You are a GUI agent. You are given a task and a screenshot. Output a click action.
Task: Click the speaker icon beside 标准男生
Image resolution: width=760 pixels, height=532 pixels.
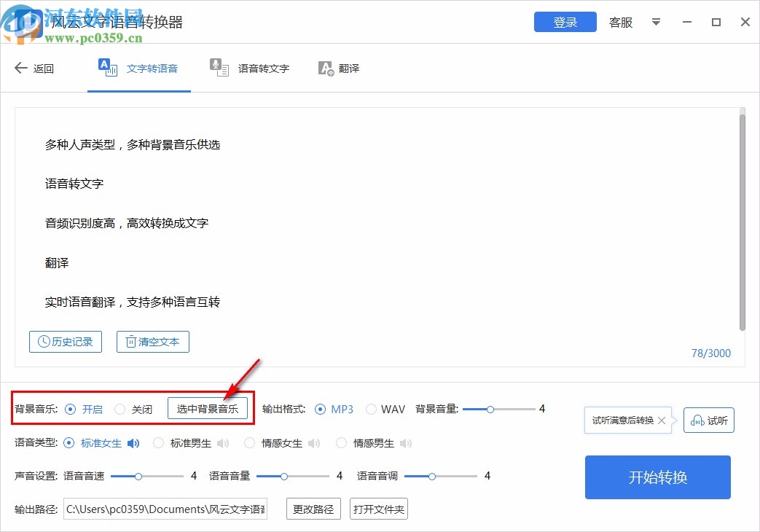(223, 442)
